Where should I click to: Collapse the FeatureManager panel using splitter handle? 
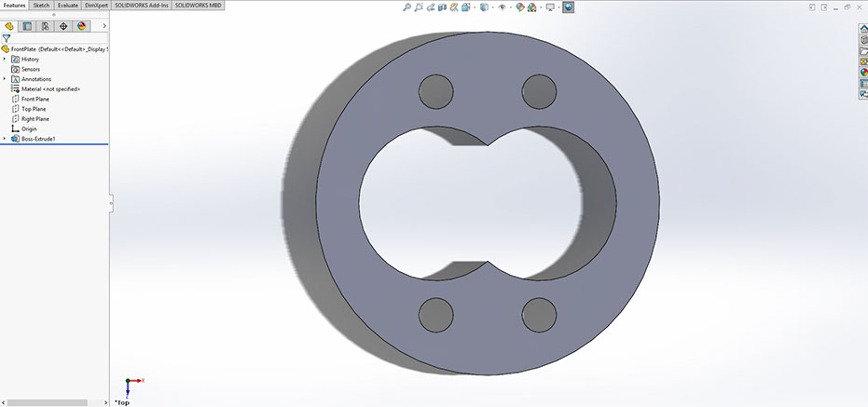[110, 201]
